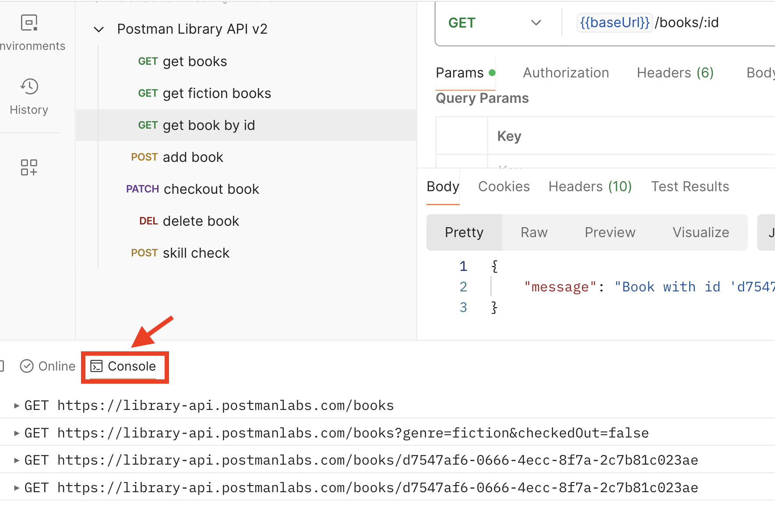Click the Key column header input row
The height and width of the screenshot is (532, 775).
coord(509,136)
